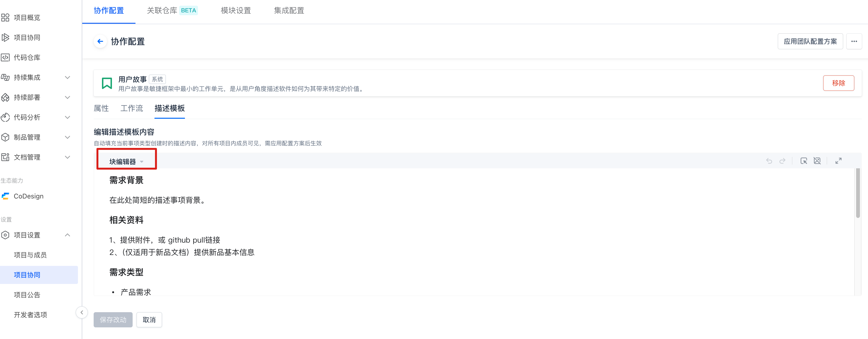Open CoDesign from the sidebar
The height and width of the screenshot is (339, 868).
28,196
